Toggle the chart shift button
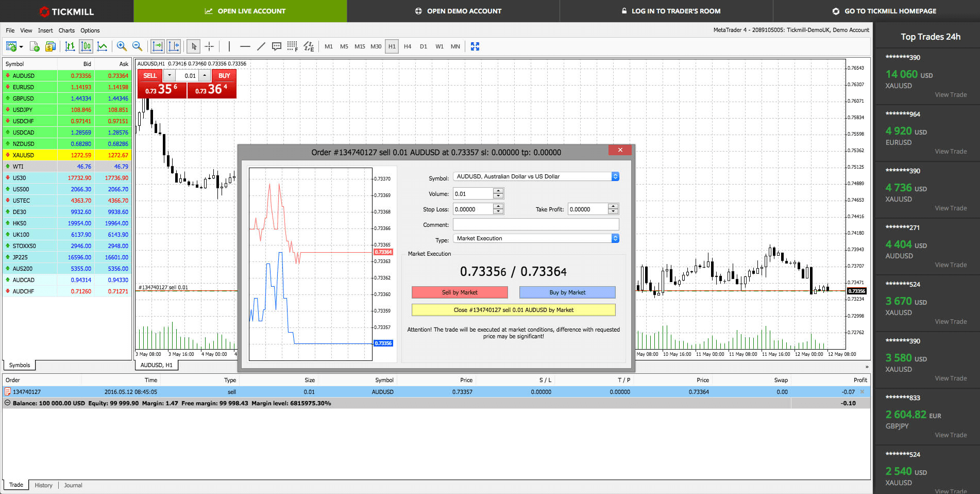 [x=174, y=46]
